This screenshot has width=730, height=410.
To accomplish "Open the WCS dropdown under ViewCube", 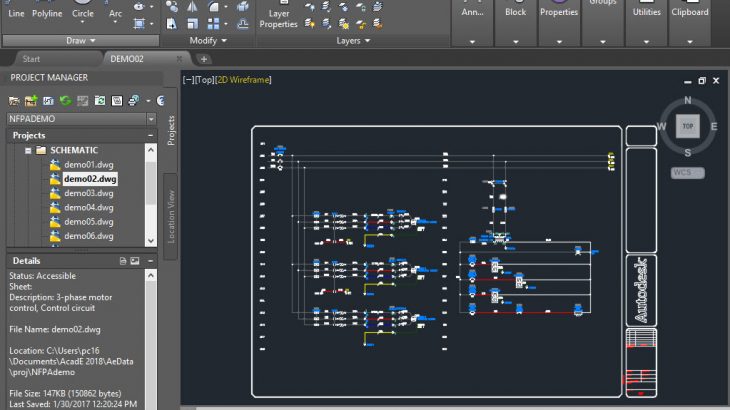I will (x=688, y=173).
